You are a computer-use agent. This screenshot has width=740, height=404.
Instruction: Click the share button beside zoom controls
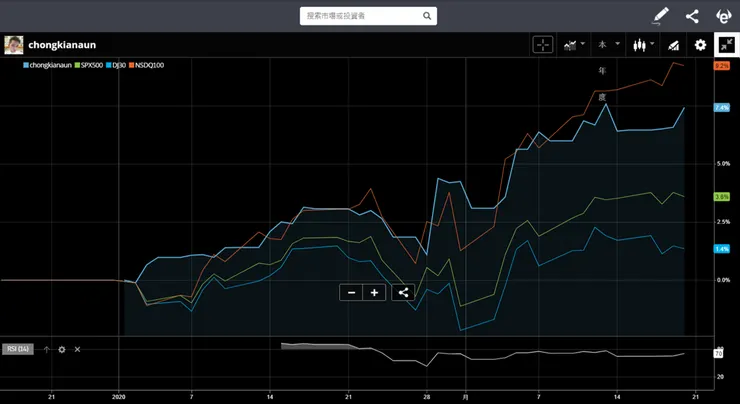click(x=403, y=293)
